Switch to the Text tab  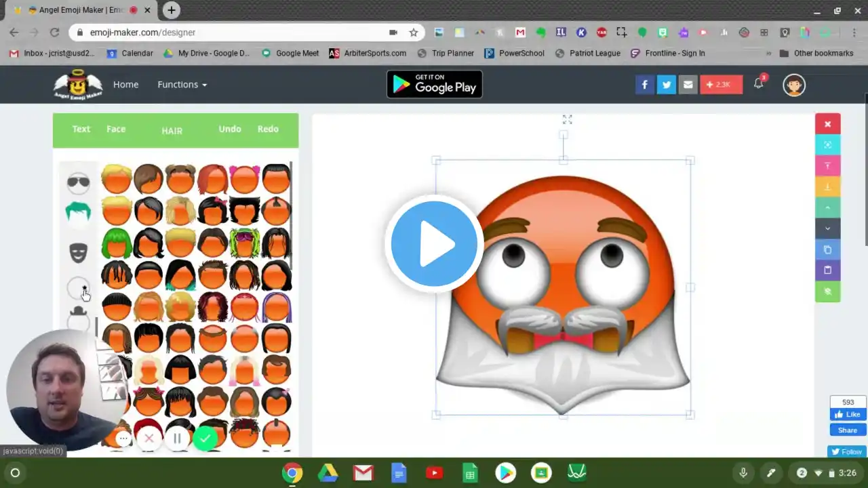(x=81, y=129)
